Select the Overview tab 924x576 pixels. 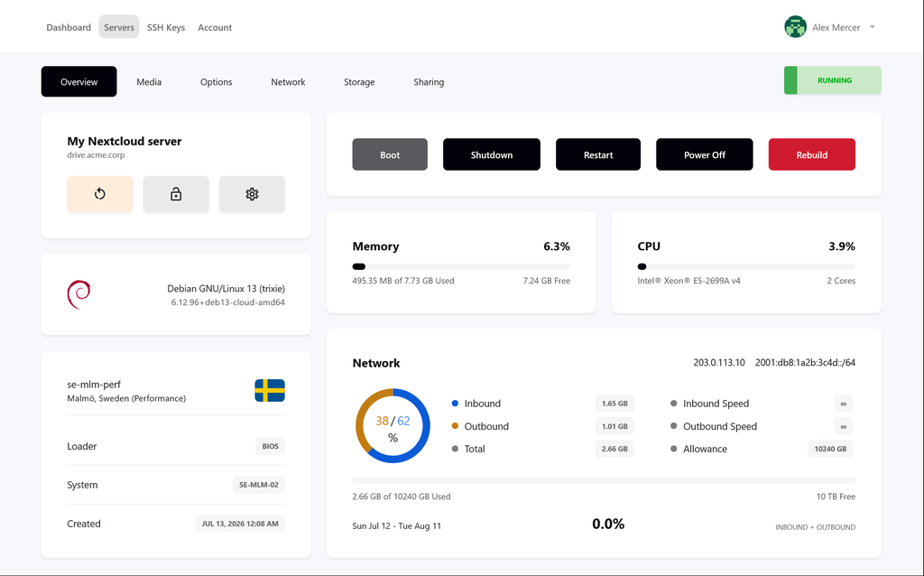(79, 81)
